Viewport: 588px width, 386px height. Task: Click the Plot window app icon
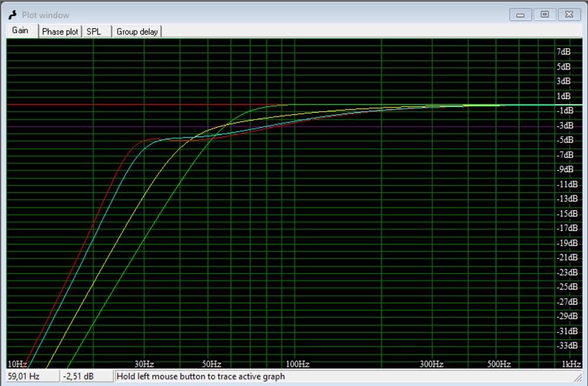coord(12,15)
